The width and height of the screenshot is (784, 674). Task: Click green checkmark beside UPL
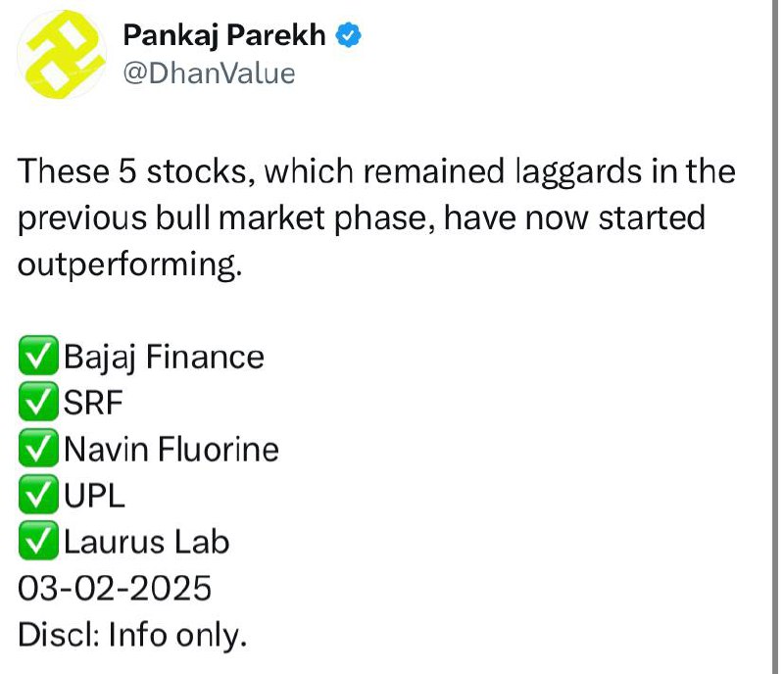[x=38, y=495]
